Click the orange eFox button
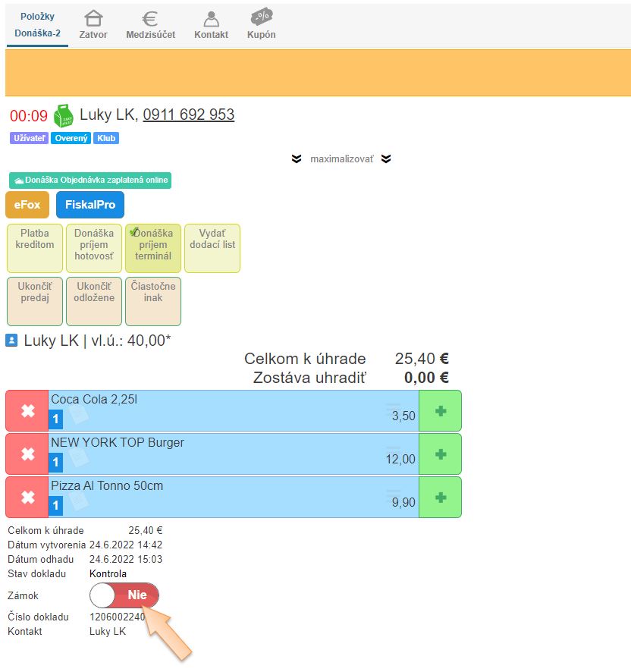This screenshot has height=672, width=631. (x=27, y=205)
